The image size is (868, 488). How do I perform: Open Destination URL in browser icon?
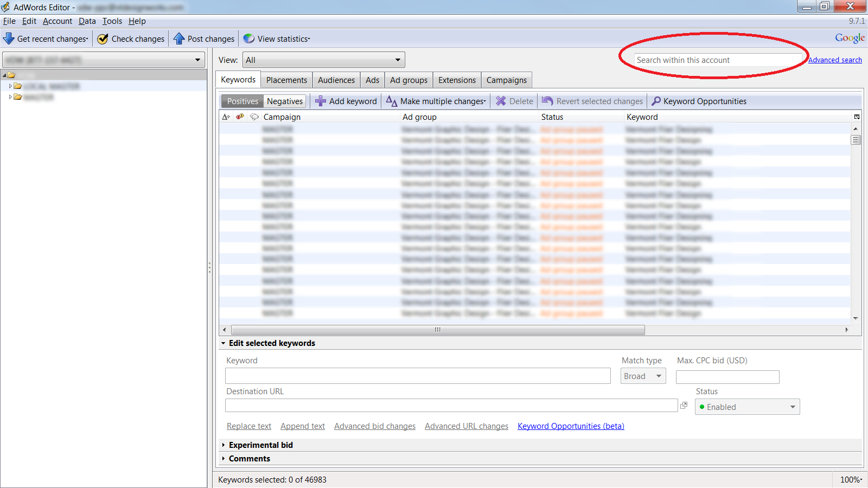[x=684, y=405]
